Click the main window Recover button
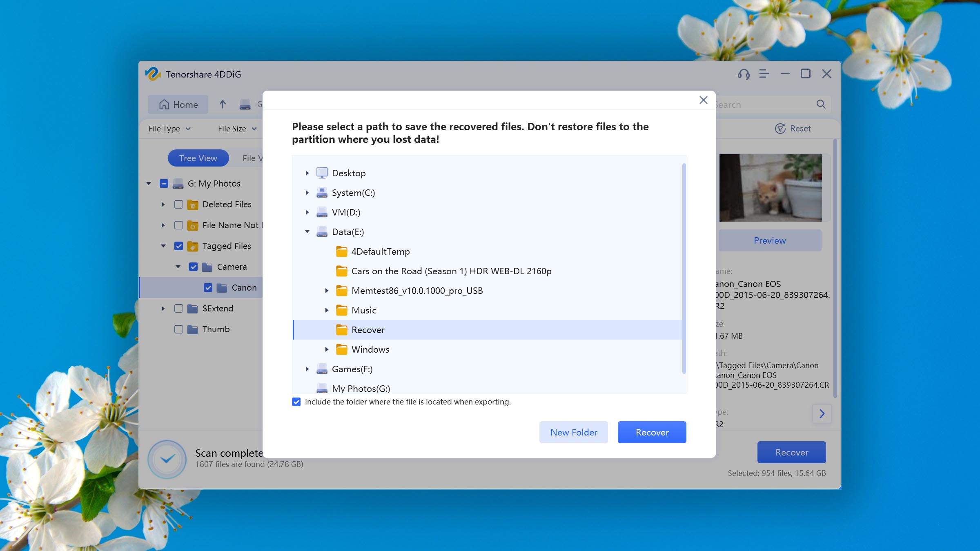 coord(792,452)
